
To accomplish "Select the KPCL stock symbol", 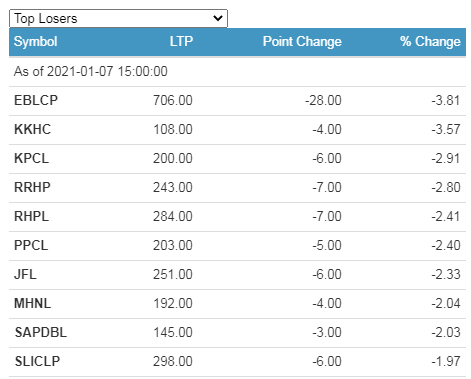I will click(x=31, y=158).
